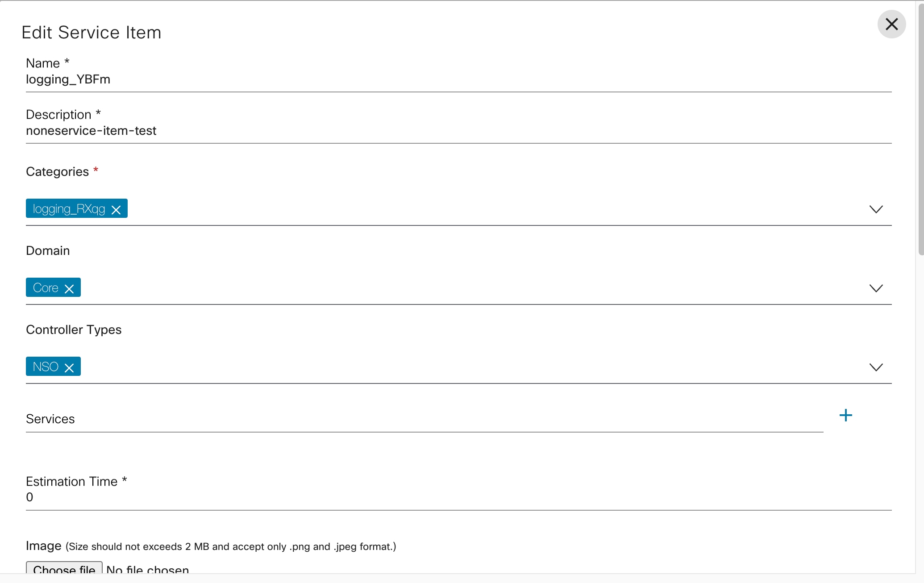Select the Core tag label
Image resolution: width=924 pixels, height=583 pixels.
point(46,288)
